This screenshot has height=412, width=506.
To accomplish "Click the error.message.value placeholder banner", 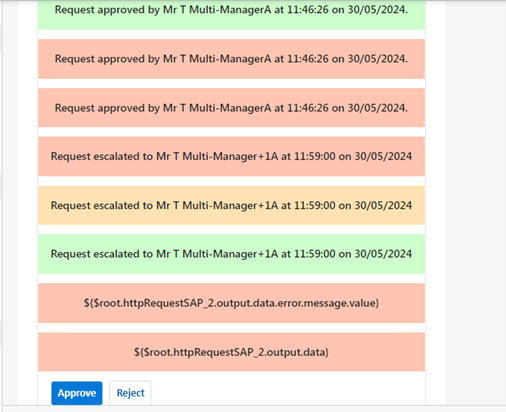I will (231, 303).
